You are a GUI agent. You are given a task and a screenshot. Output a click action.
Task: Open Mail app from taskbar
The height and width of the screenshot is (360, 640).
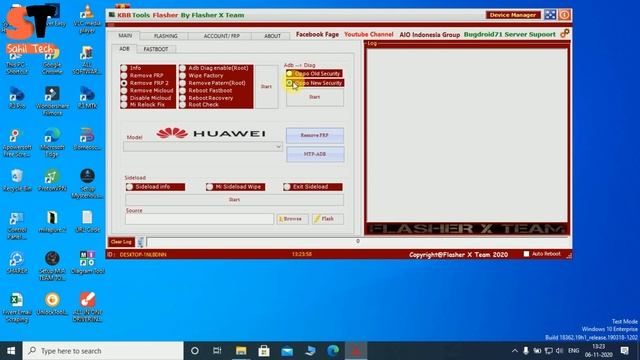287,351
